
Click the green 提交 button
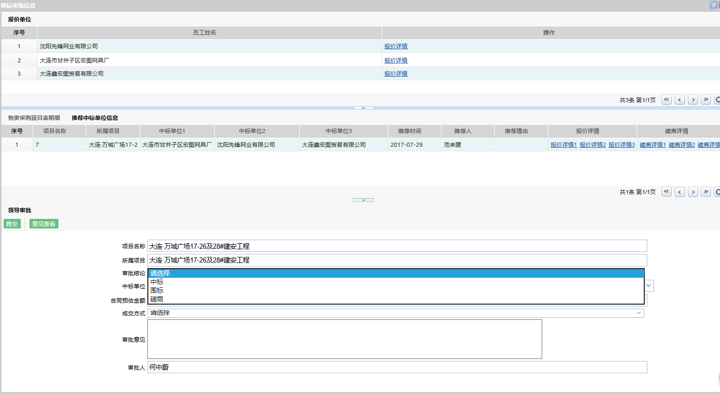12,224
